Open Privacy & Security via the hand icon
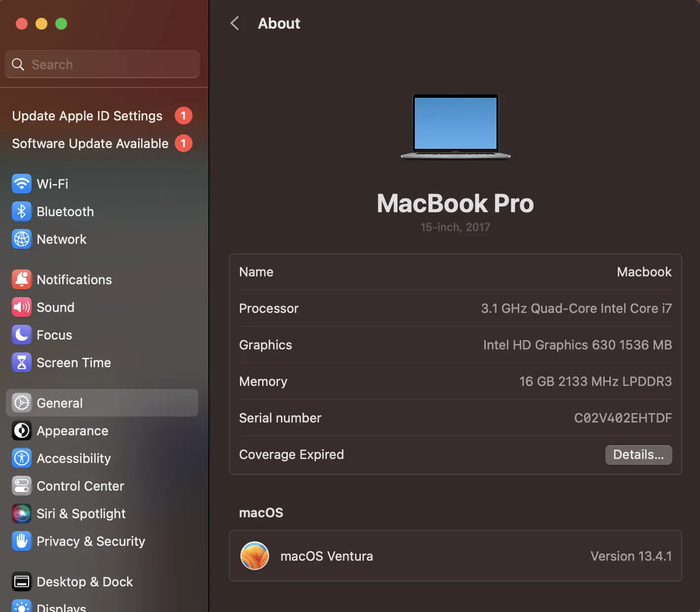This screenshot has width=700, height=612. [x=21, y=541]
